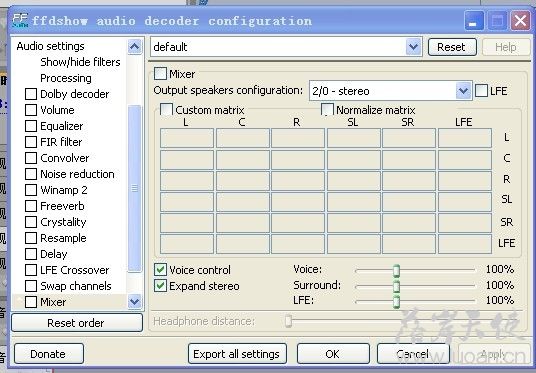
Task: Tick the Equalizer filter checkbox
Action: [x=31, y=126]
